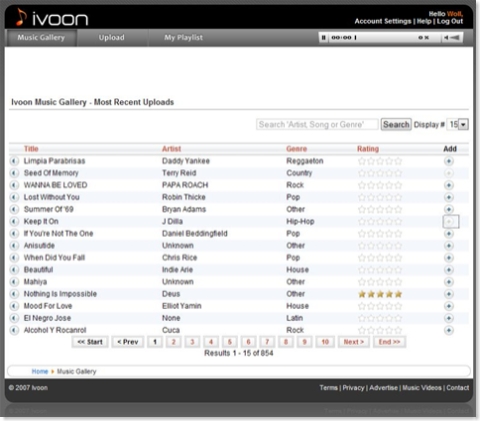Mute the player volume speaker icon
Screen dimensions: 480x421
tap(446, 38)
